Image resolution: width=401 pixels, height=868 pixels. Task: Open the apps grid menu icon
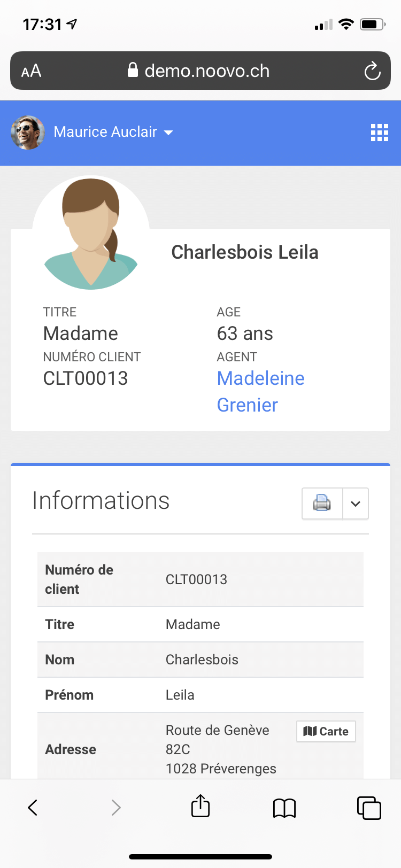tap(380, 132)
